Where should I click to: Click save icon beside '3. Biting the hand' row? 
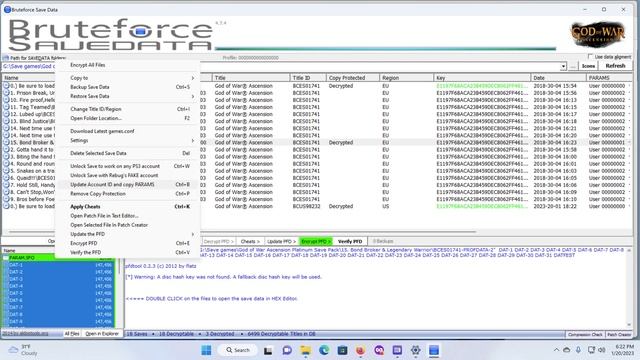click(x=6, y=157)
